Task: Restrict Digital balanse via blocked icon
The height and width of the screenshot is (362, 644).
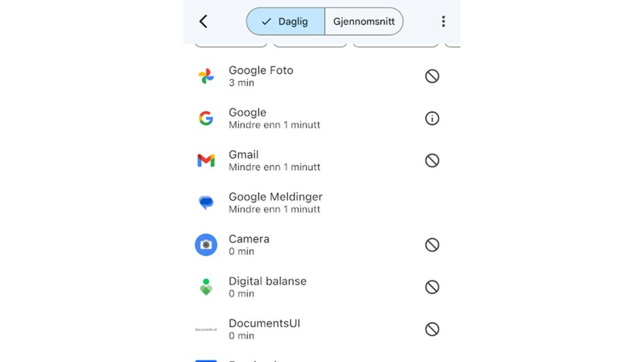Action: (432, 287)
